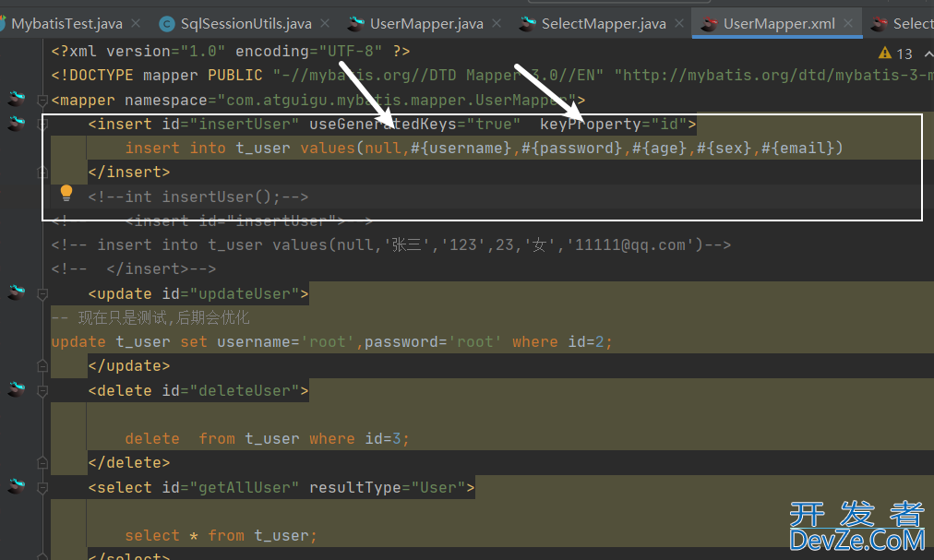Viewport: 934px width, 560px height.
Task: Switch to the UserMapper.java tab
Action: click(426, 24)
